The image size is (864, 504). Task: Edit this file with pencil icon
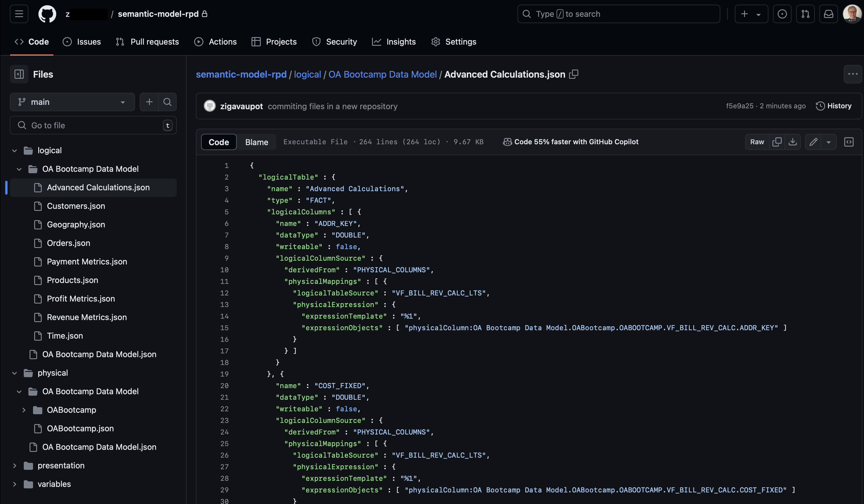(x=813, y=142)
